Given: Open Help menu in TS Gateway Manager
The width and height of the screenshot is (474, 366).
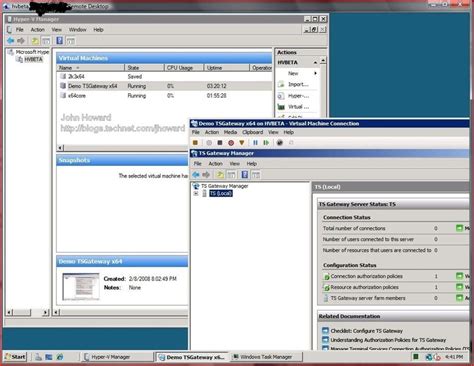Looking at the screenshot, I should tap(252, 164).
